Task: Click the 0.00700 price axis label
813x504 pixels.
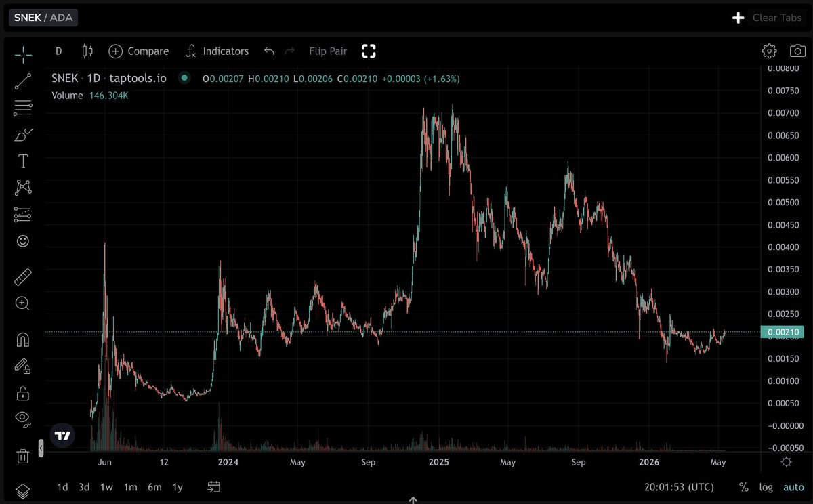Action: coord(783,113)
